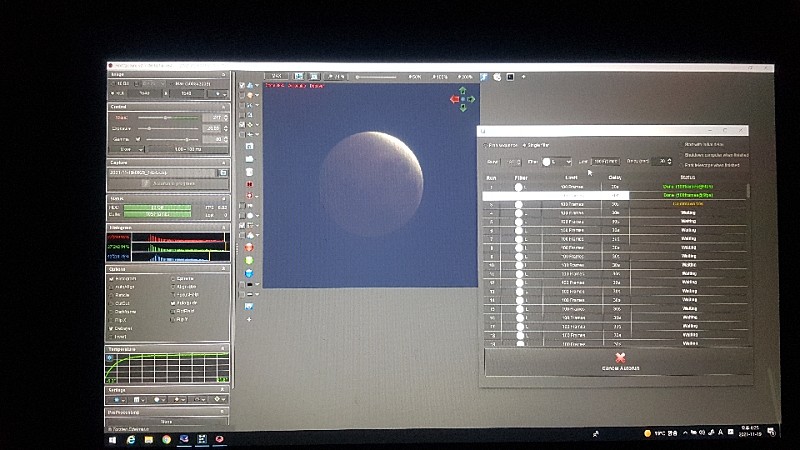
Task: Click the plus icon at bottom of vertical toolbar
Action: click(x=249, y=319)
